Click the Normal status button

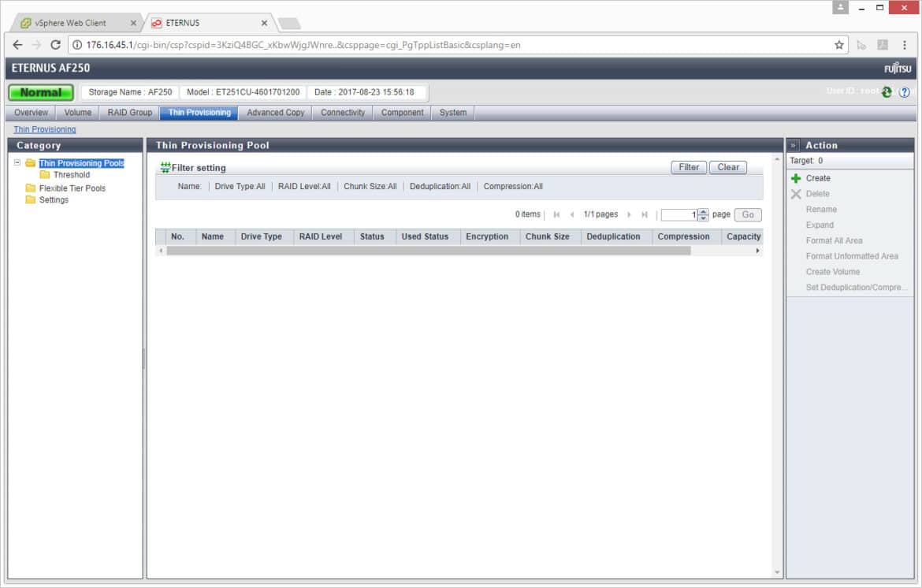click(x=41, y=92)
